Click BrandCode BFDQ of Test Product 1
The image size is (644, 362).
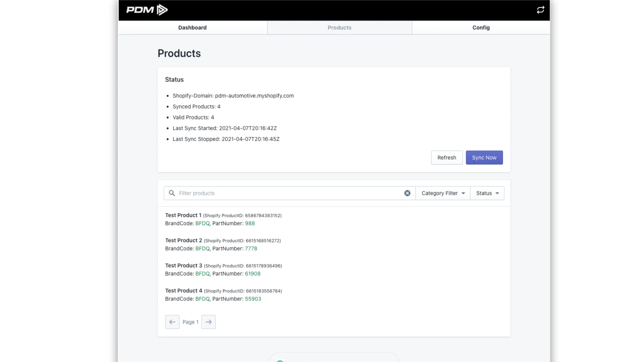coord(202,223)
